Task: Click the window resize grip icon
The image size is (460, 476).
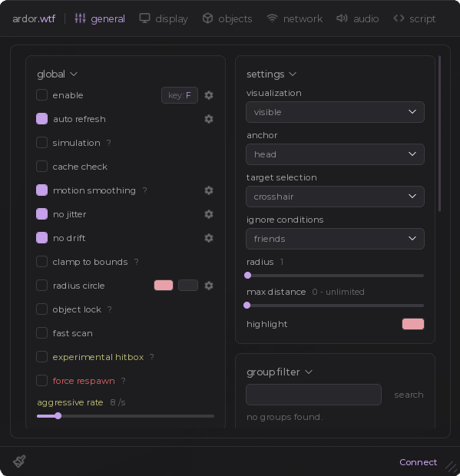Action: click(452, 467)
